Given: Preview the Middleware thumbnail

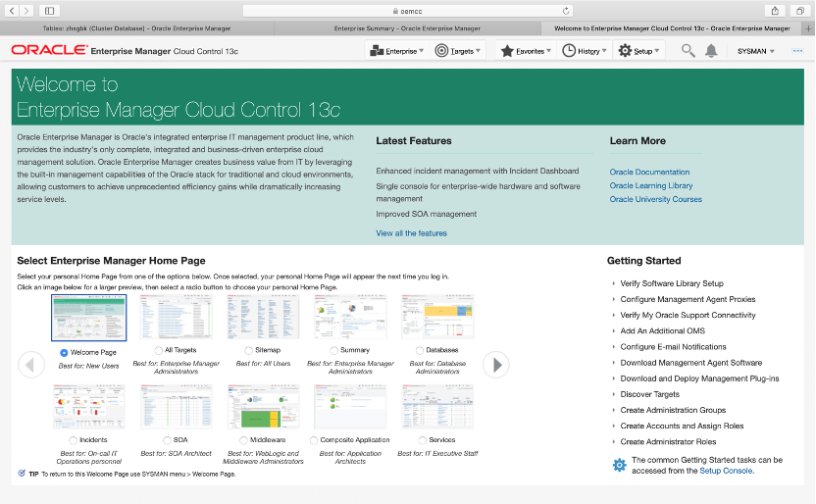Looking at the screenshot, I should pos(263,407).
